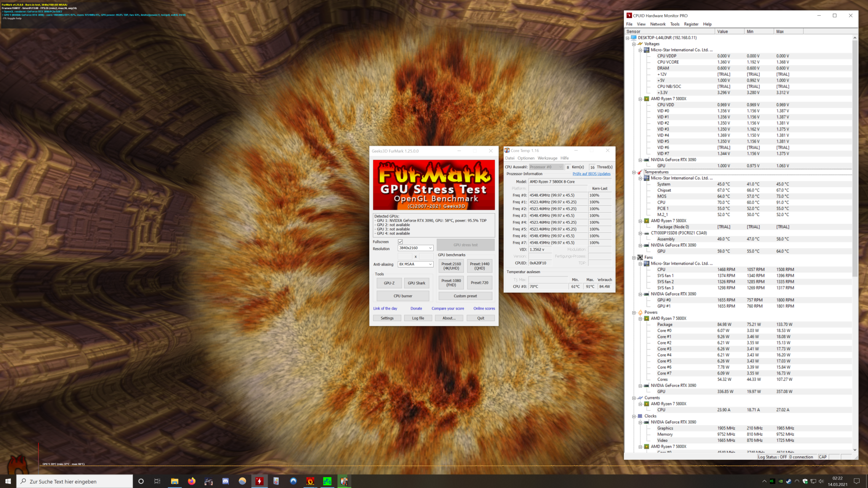Click the Clocks category icon in Hardware Monitor

point(640,416)
